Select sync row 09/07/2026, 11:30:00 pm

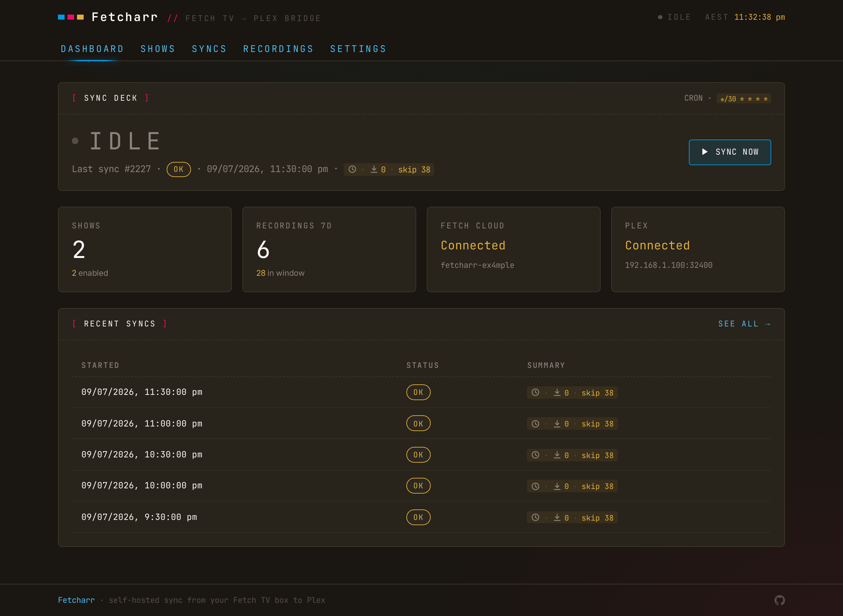pos(421,392)
